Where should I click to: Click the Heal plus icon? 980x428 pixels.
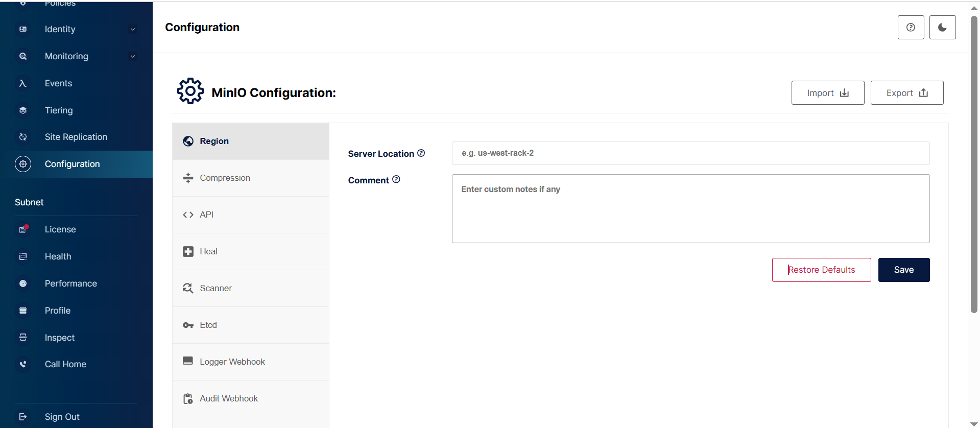click(x=188, y=251)
